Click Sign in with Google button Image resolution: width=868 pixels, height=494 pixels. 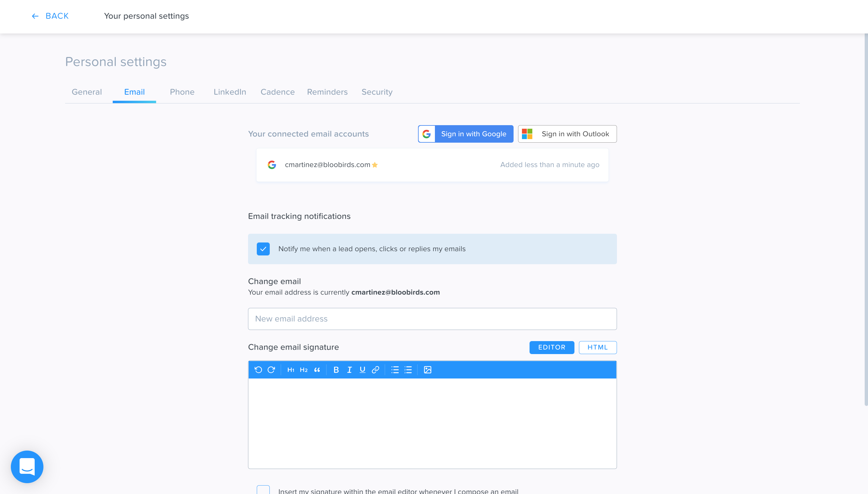click(x=466, y=134)
